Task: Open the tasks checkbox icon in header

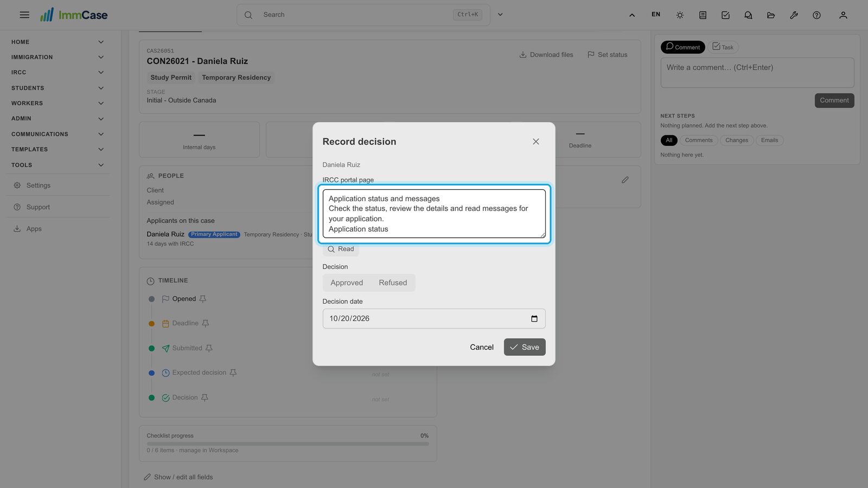Action: coord(725,15)
